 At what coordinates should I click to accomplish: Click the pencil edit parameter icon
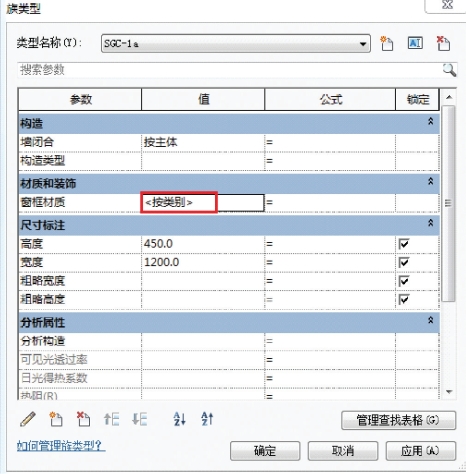pyautogui.click(x=28, y=419)
